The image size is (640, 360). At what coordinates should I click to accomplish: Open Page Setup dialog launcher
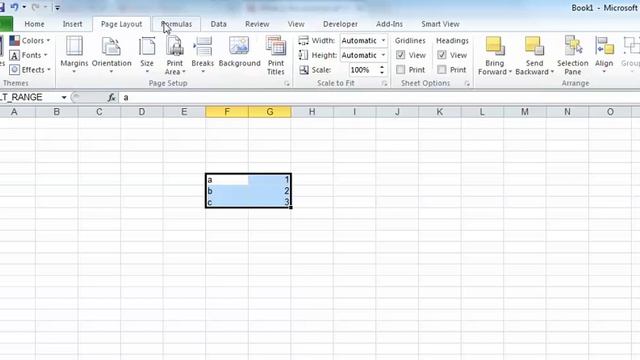tap(287, 84)
